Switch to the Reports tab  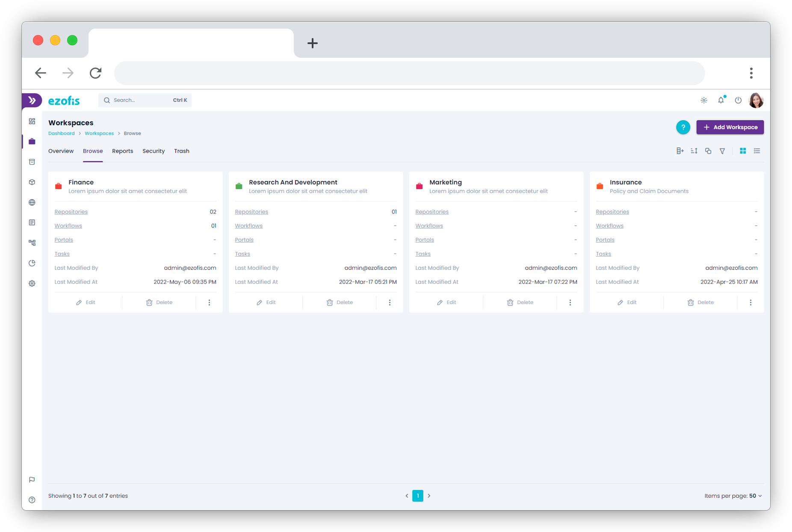(x=122, y=151)
